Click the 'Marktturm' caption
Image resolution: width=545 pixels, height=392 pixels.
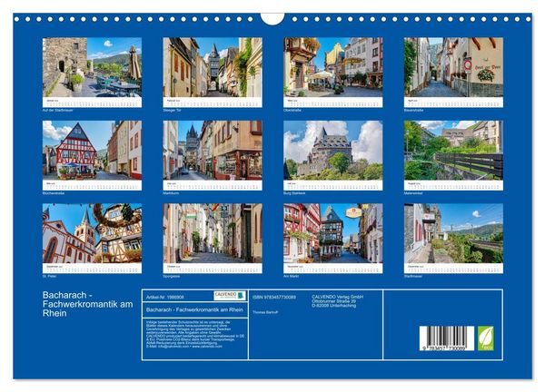click(171, 193)
